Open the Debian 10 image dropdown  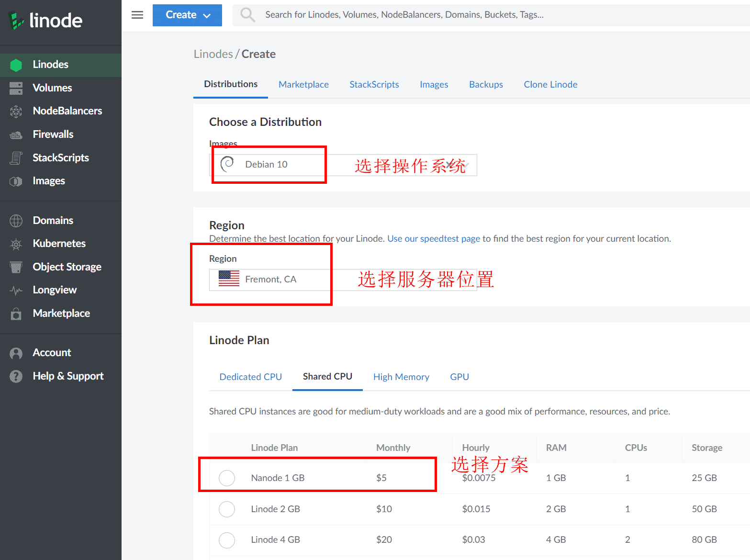click(343, 165)
